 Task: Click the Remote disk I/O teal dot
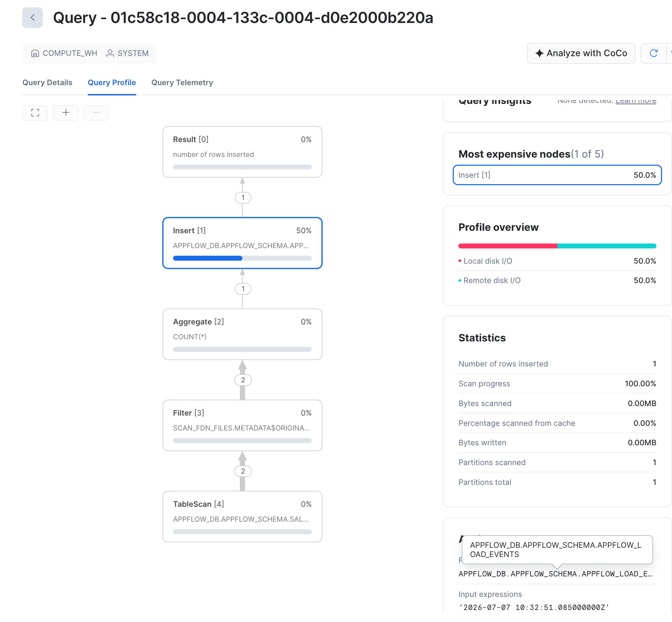coord(460,280)
